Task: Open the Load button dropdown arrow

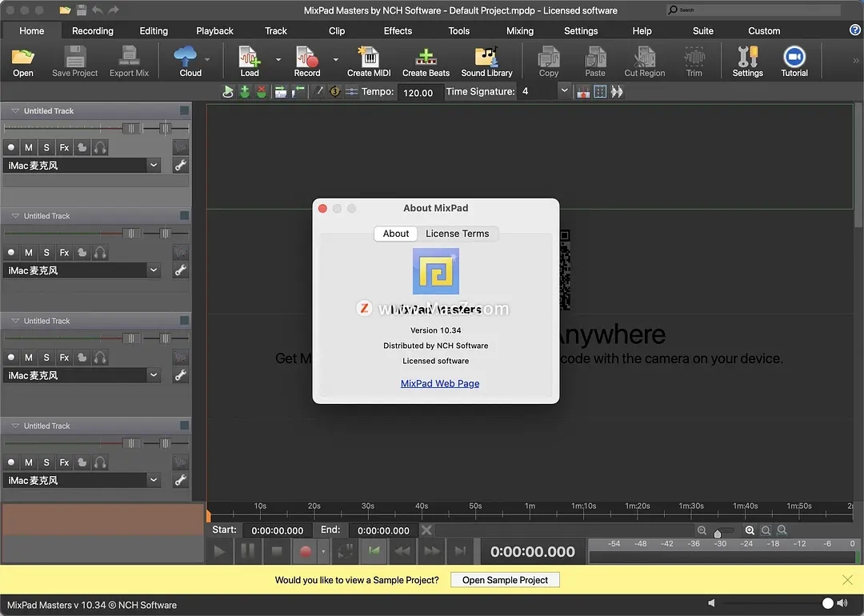Action: (x=278, y=59)
